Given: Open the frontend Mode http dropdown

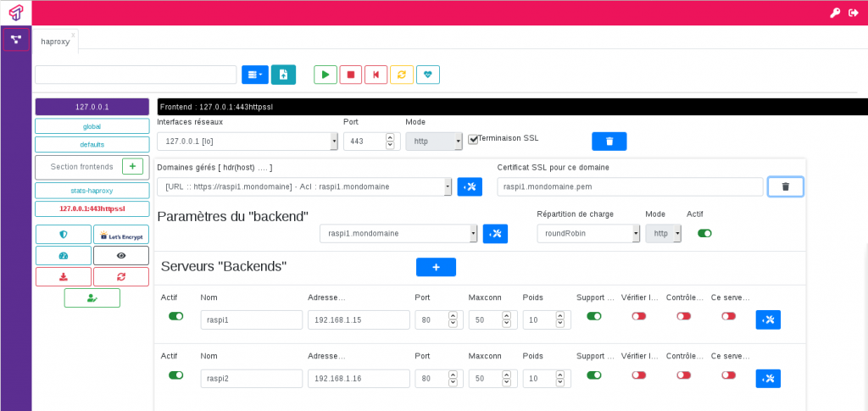Looking at the screenshot, I should pos(434,141).
